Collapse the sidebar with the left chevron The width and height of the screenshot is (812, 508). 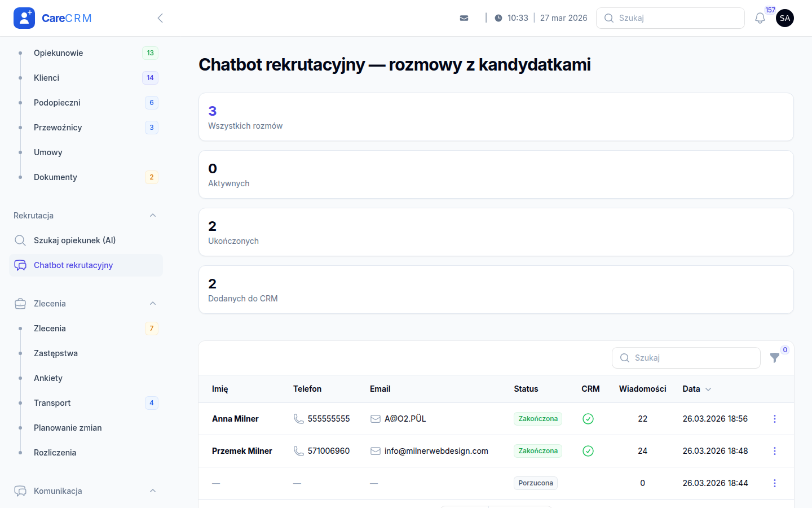tap(160, 17)
